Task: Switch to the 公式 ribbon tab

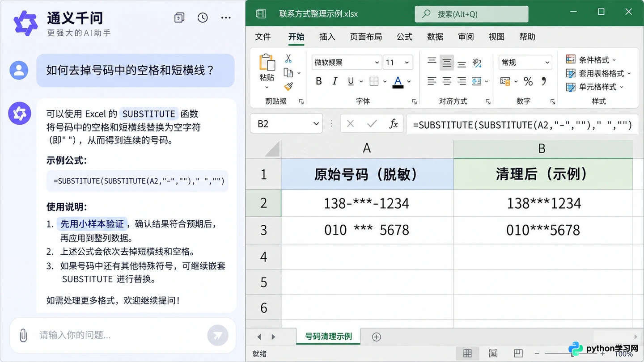Action: [x=404, y=37]
